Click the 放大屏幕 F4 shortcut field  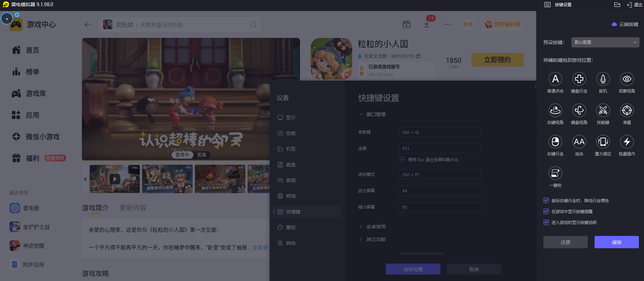coord(440,191)
